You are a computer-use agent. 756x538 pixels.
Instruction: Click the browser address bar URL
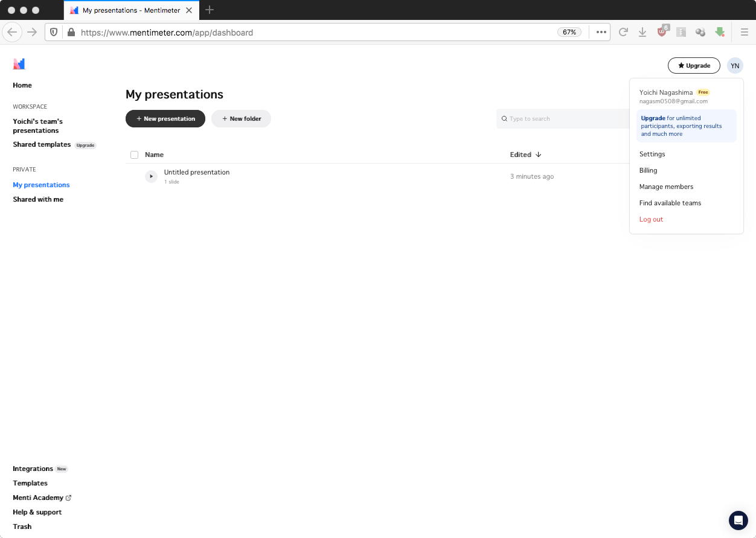167,33
